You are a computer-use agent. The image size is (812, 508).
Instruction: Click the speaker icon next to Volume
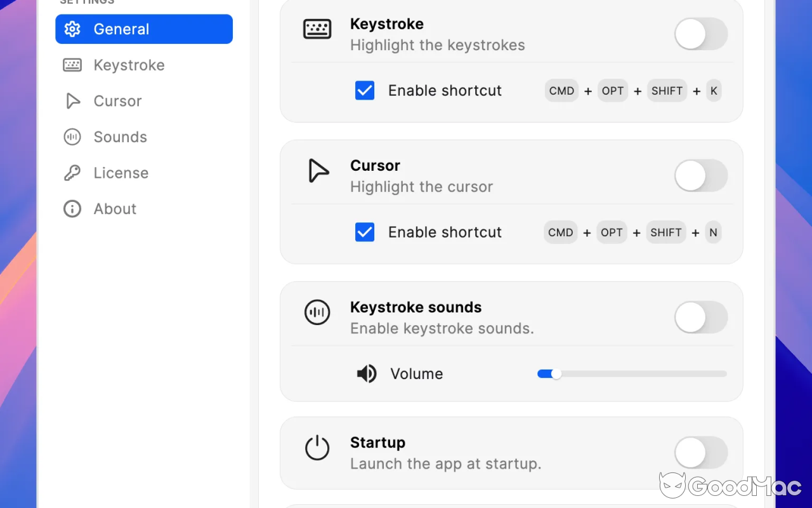(367, 373)
